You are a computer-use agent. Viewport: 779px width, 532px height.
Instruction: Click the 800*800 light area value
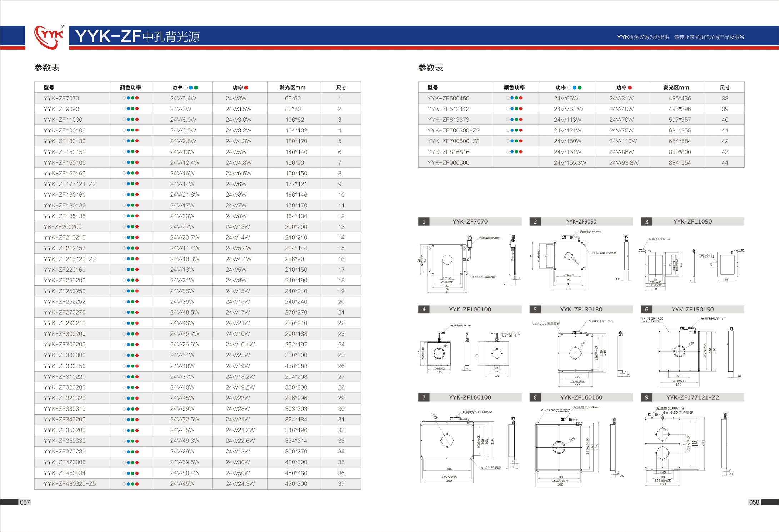tap(680, 152)
